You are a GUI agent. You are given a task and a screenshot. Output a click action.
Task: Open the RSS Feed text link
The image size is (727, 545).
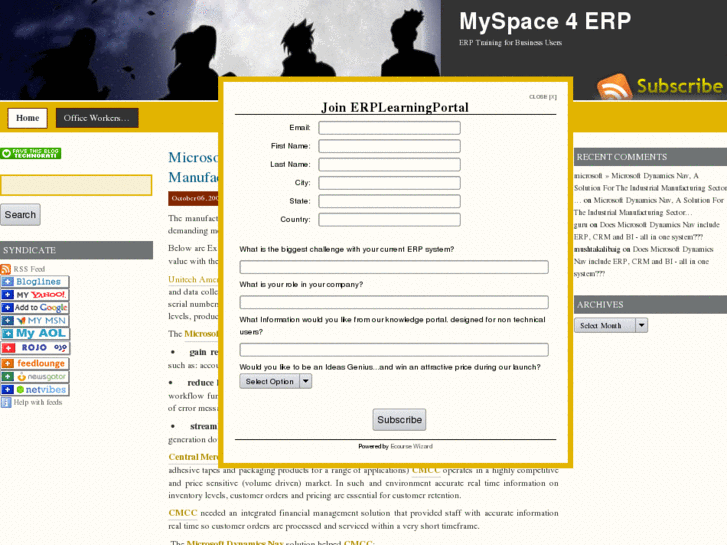coord(29,269)
